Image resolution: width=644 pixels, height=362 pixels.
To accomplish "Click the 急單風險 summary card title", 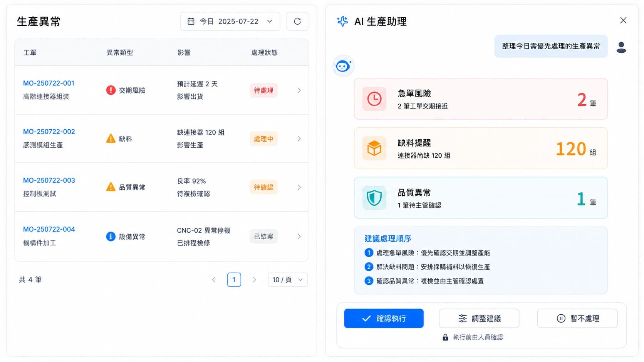I will pyautogui.click(x=414, y=93).
